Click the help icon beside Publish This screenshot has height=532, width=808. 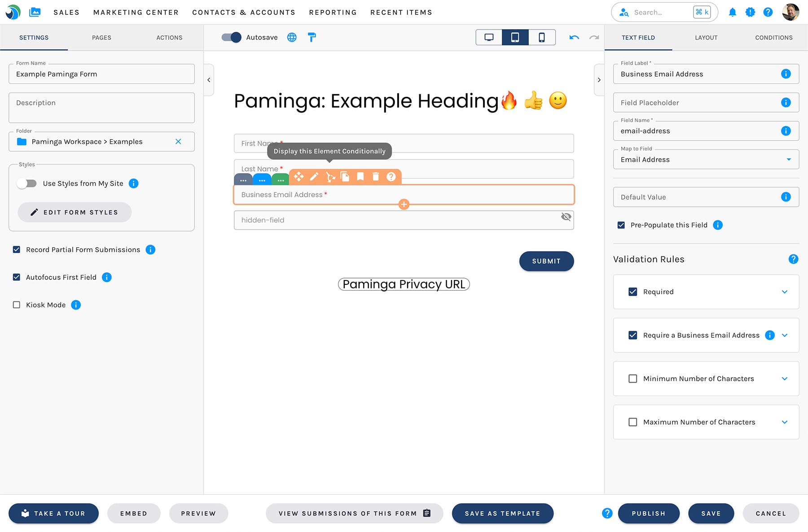607,514
